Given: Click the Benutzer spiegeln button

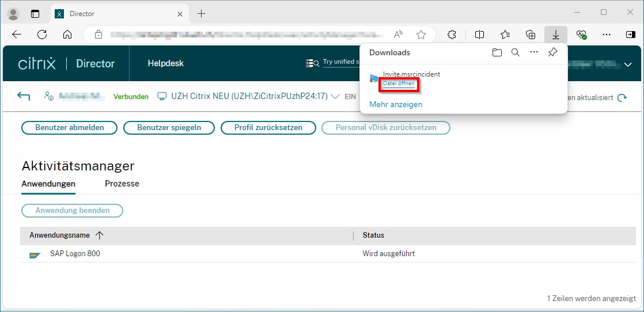Looking at the screenshot, I should coord(169,128).
